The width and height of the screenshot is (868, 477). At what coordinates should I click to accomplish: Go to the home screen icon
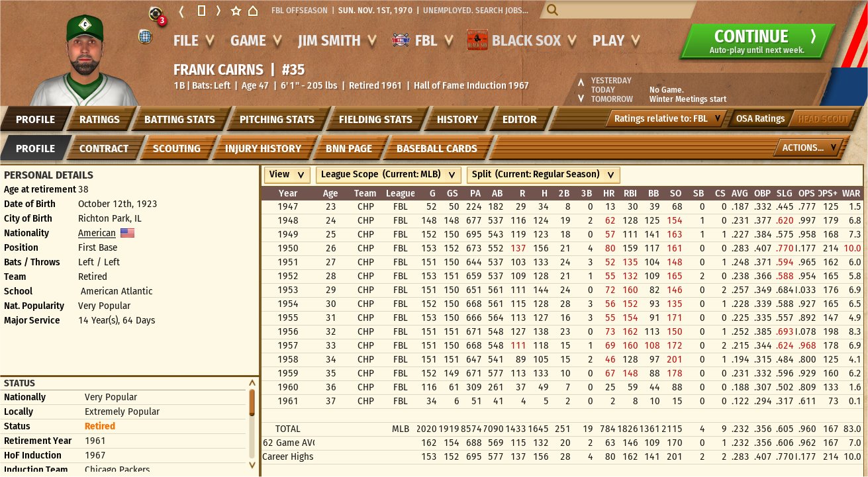click(253, 11)
